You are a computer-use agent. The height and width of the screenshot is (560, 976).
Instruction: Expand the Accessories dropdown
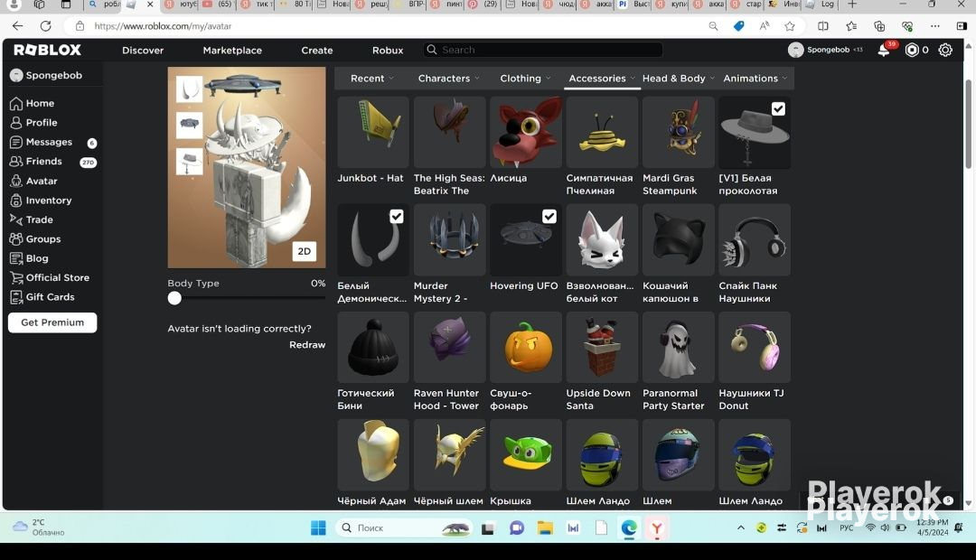602,79
